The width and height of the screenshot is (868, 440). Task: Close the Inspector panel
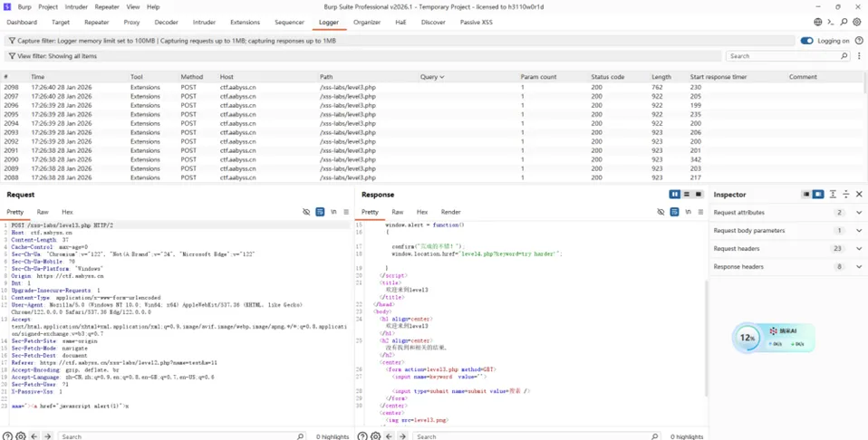point(859,195)
